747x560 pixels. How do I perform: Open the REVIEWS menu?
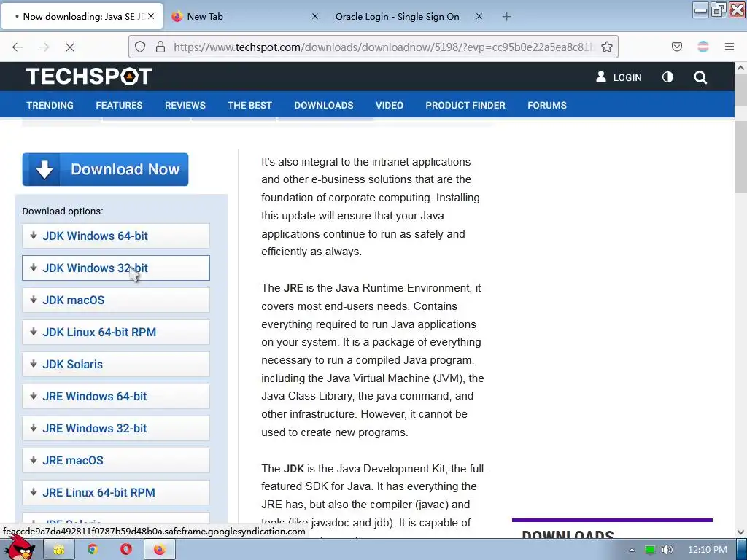coord(185,105)
